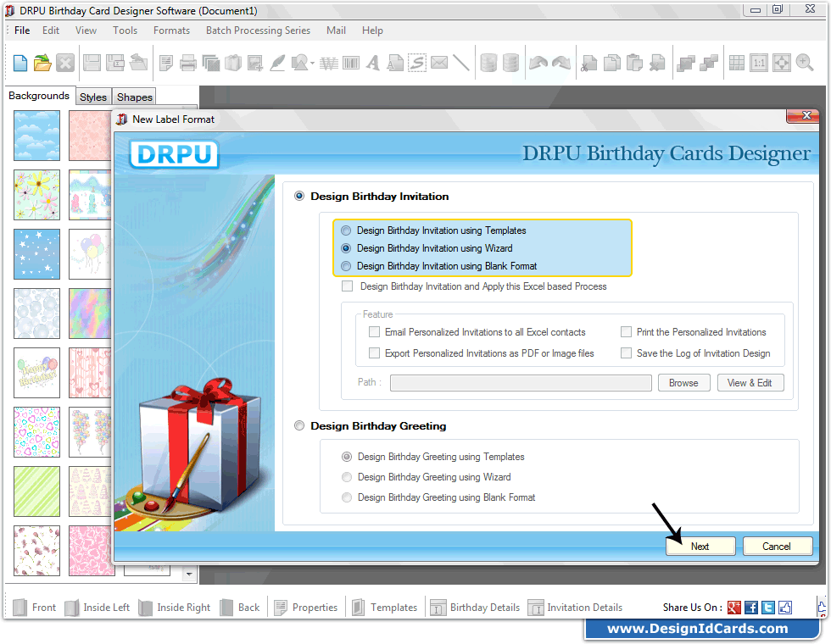Click the WordArt tool icon
The image size is (831, 644).
pos(329,64)
